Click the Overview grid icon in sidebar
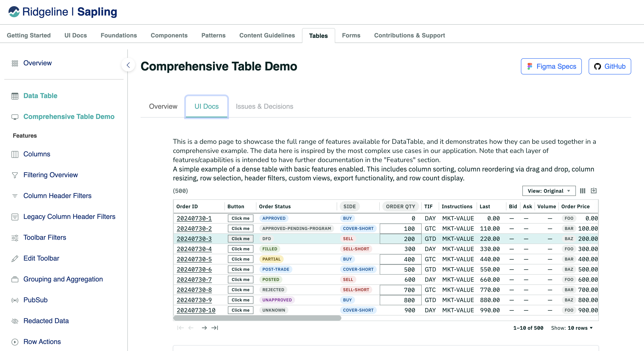 coord(15,63)
